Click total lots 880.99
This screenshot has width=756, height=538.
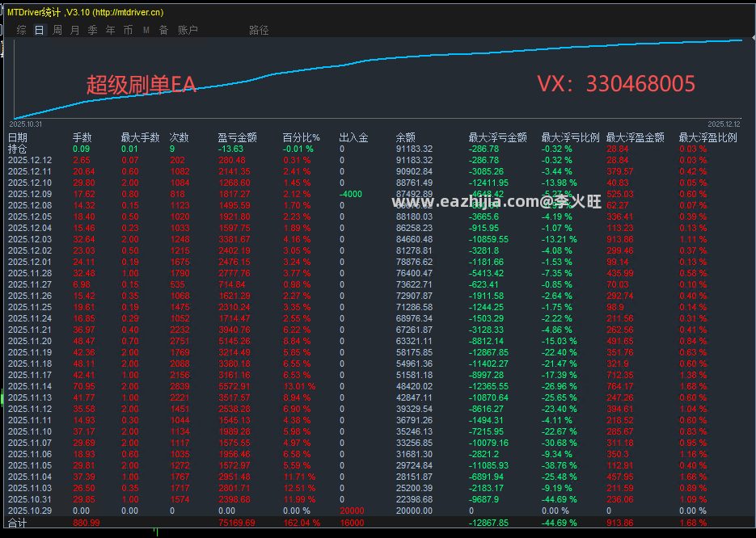pyautogui.click(x=87, y=523)
